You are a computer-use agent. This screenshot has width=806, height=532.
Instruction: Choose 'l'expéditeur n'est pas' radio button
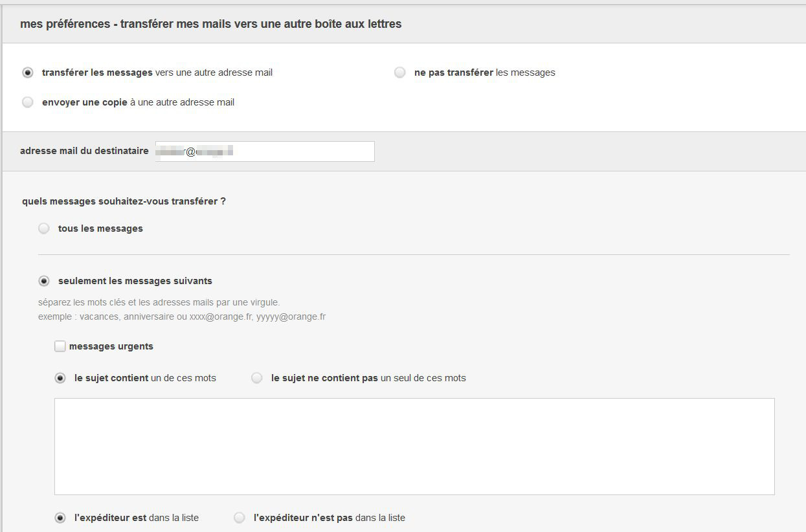pos(240,518)
